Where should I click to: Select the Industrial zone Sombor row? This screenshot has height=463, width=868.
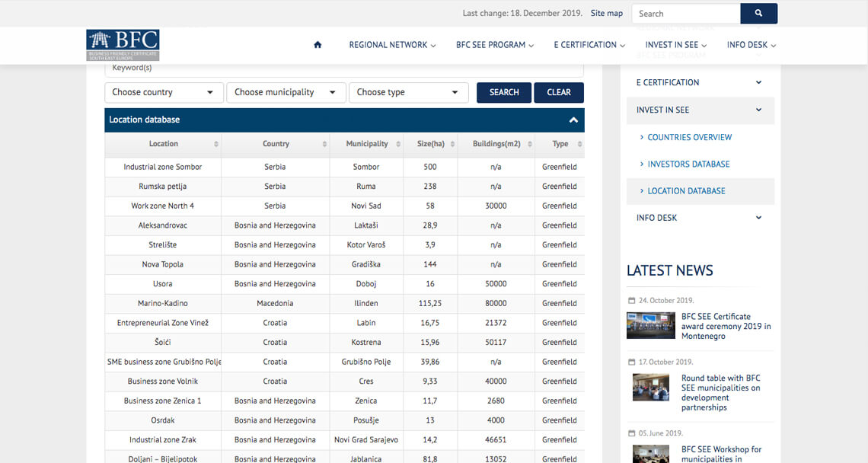coord(344,168)
